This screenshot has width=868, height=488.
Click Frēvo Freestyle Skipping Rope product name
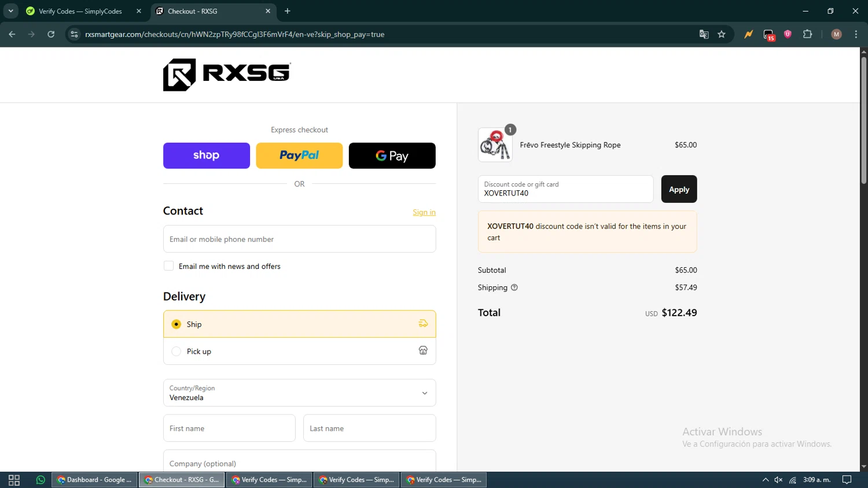570,145
